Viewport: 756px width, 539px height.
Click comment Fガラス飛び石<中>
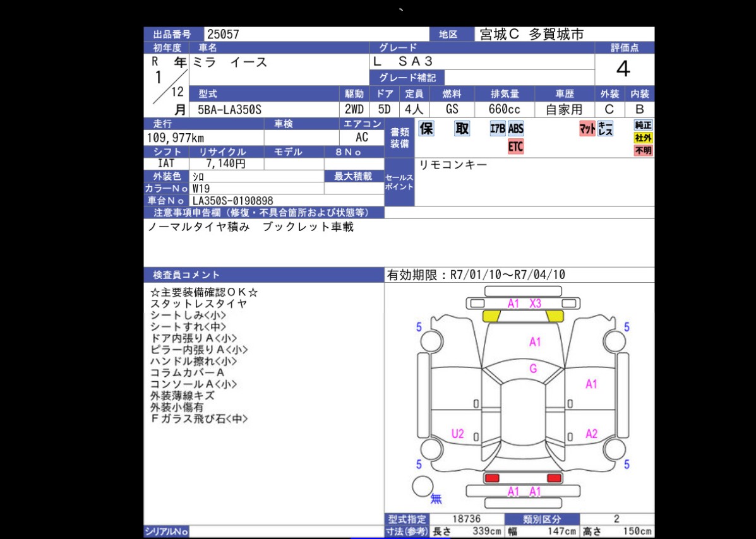199,419
